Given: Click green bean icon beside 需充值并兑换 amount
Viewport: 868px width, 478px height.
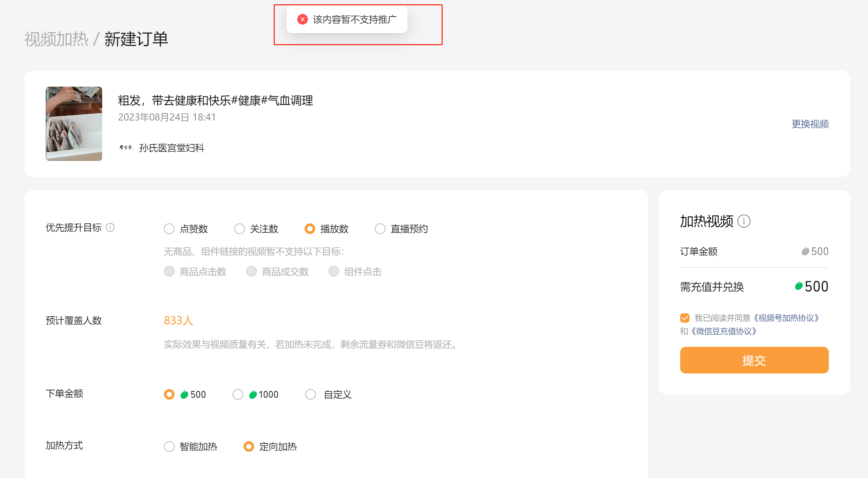Looking at the screenshot, I should point(798,286).
